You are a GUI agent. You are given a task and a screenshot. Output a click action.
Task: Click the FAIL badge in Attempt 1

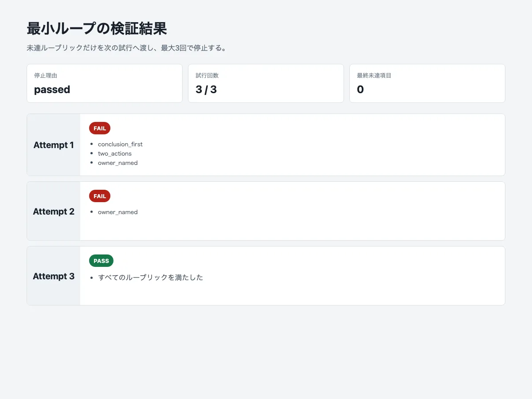pos(100,128)
